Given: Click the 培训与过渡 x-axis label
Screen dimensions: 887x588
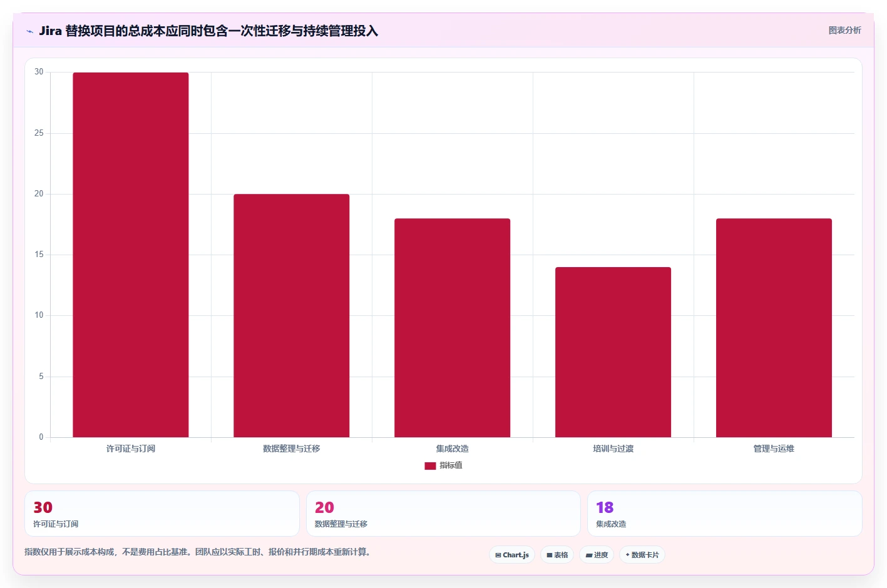Looking at the screenshot, I should 613,449.
